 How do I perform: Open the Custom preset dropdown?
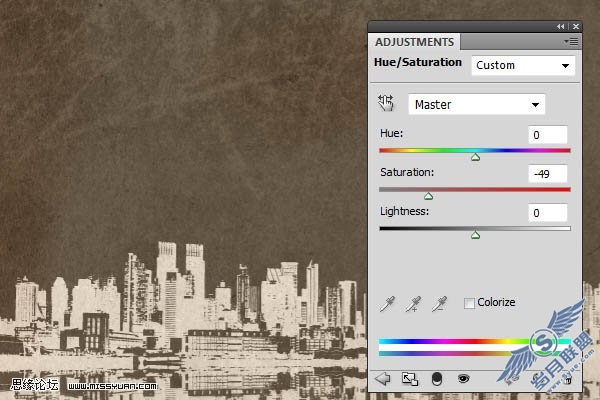tap(523, 65)
